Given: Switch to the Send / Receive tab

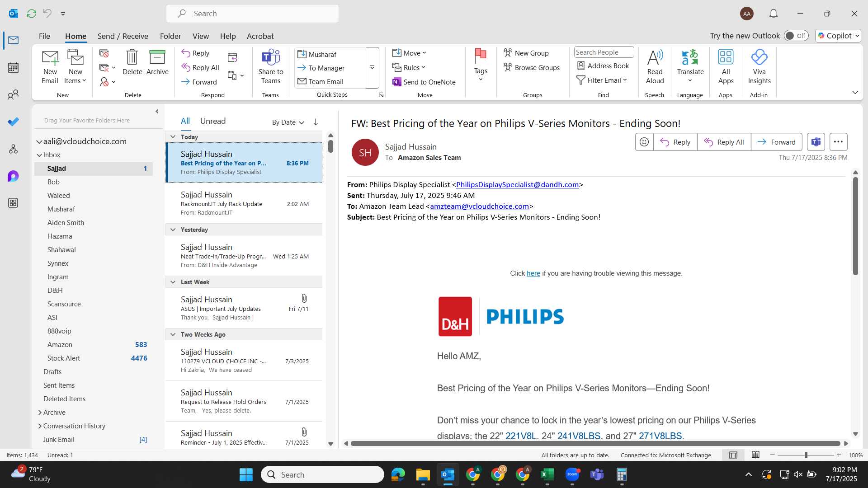Looking at the screenshot, I should [123, 36].
